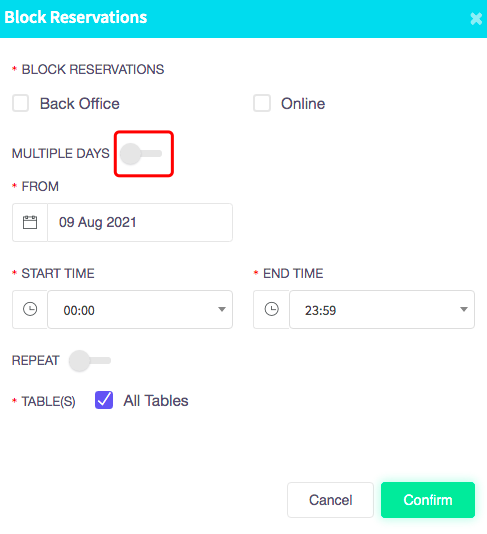
Task: Open the End Time dropdown arrow
Action: click(464, 309)
